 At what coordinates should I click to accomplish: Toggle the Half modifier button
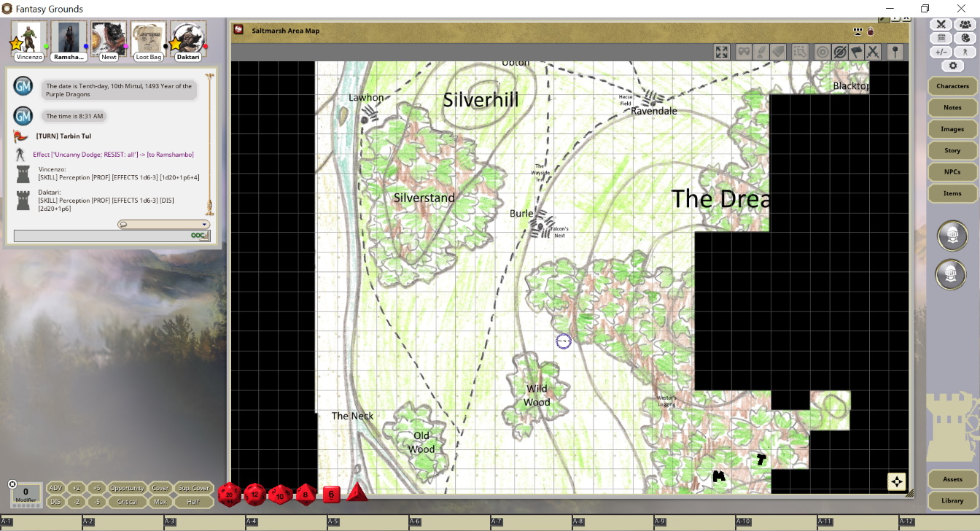(193, 502)
